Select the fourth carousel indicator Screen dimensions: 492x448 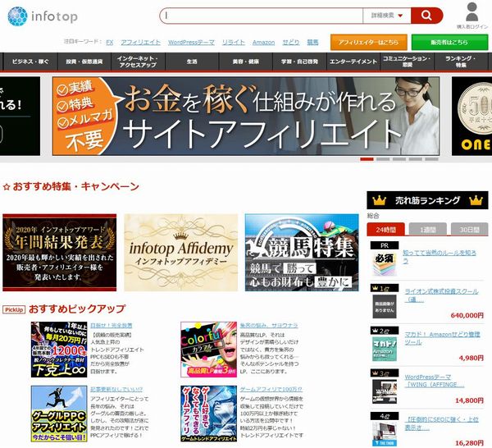pos(416,159)
